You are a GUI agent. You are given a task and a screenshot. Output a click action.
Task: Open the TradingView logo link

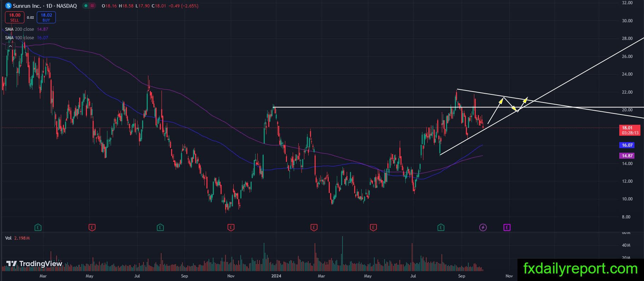point(34,264)
